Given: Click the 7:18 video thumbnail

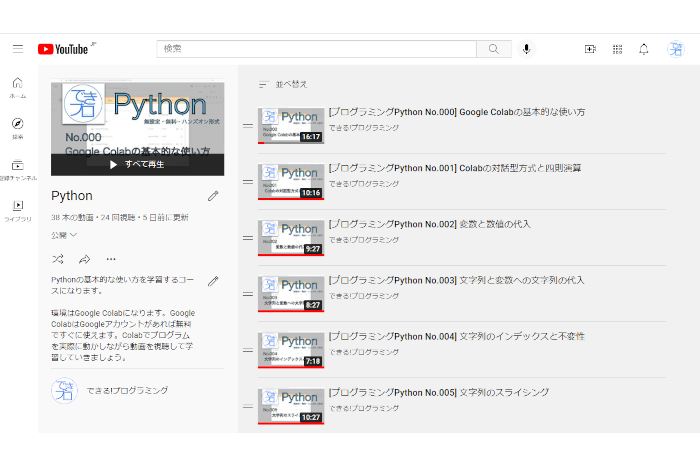Looking at the screenshot, I should (291, 350).
